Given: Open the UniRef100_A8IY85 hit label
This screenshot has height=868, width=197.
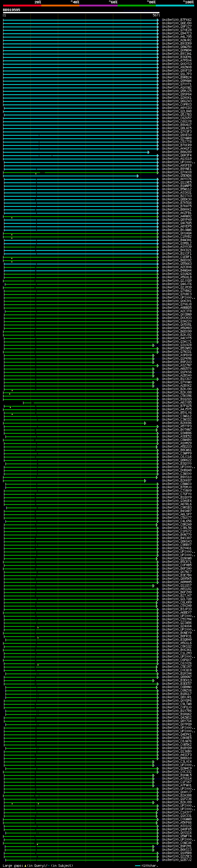Looking at the screenshot, I should click(x=176, y=403).
